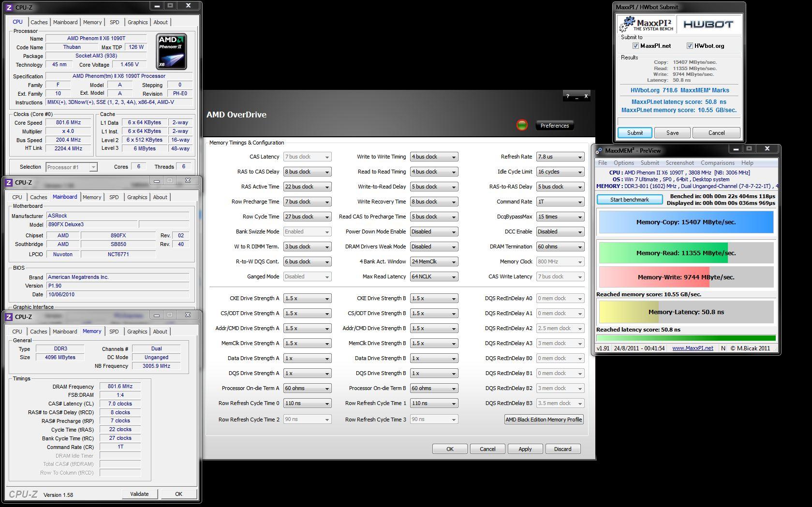Click Cancel in MaxxPI HWbot Submit window
Image resolution: width=812 pixels, height=507 pixels.
pyautogui.click(x=716, y=133)
